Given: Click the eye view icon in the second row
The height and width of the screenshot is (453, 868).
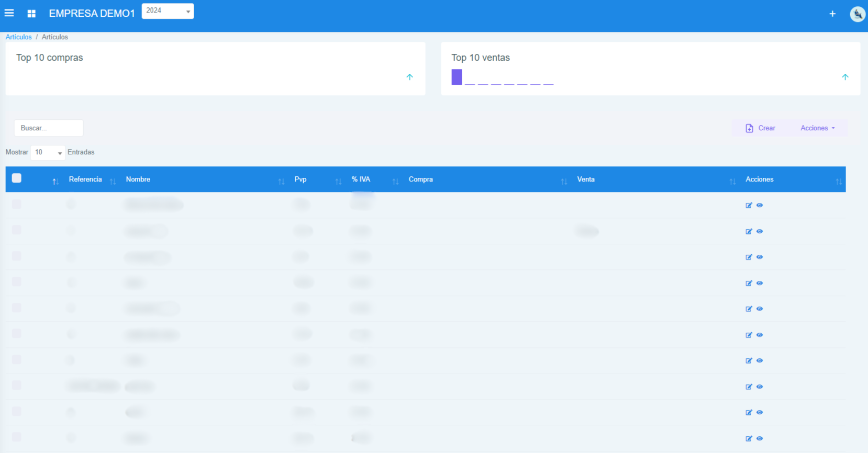Looking at the screenshot, I should [760, 231].
